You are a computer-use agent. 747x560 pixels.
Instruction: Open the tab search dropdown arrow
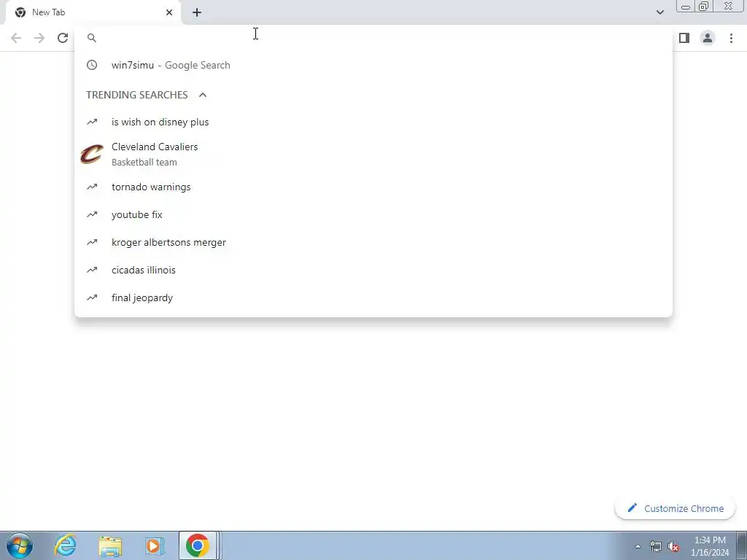click(659, 12)
